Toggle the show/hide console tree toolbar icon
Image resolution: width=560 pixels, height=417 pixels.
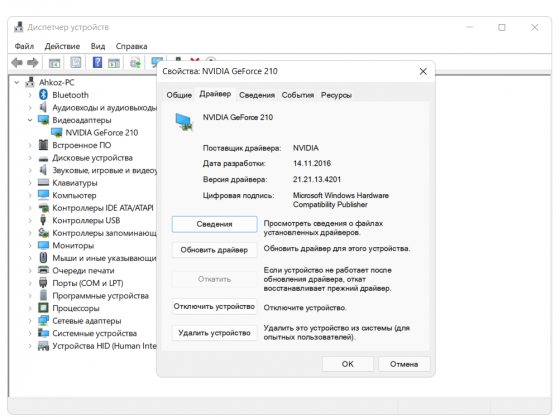click(x=54, y=63)
